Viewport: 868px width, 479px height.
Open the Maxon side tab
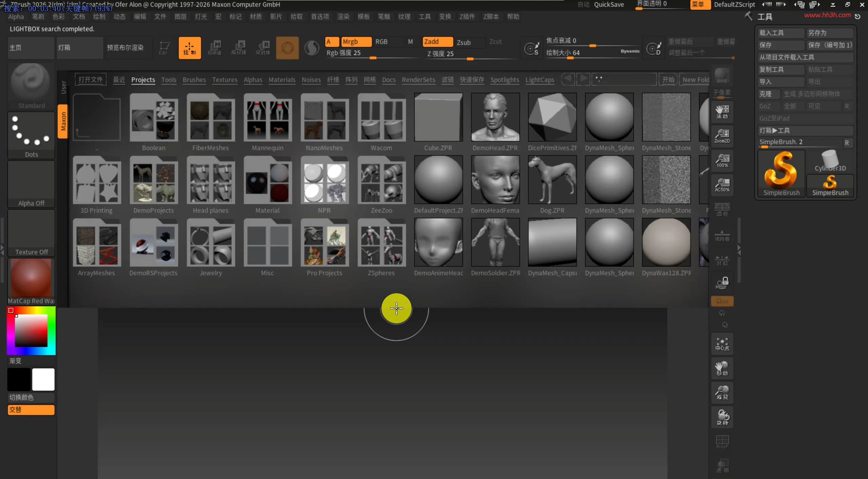[63, 121]
